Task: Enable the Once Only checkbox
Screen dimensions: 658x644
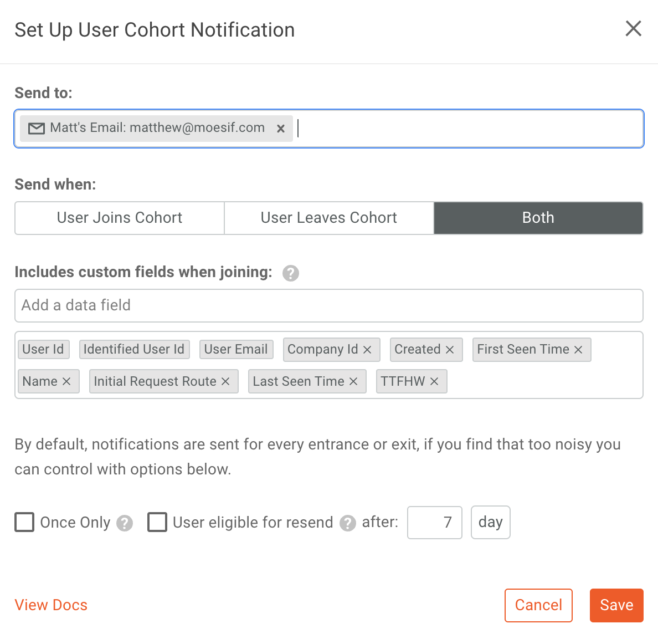Action: (24, 522)
